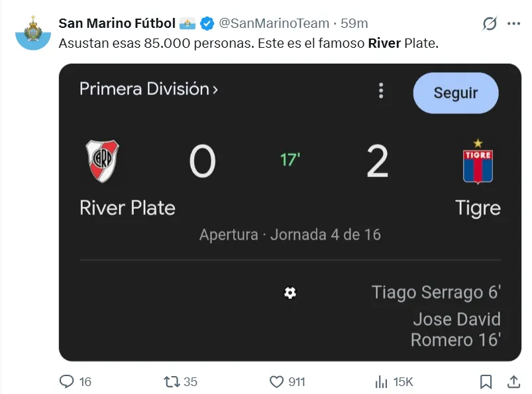Repost this tweet via retweet icon
This screenshot has width=532, height=394.
click(x=172, y=381)
